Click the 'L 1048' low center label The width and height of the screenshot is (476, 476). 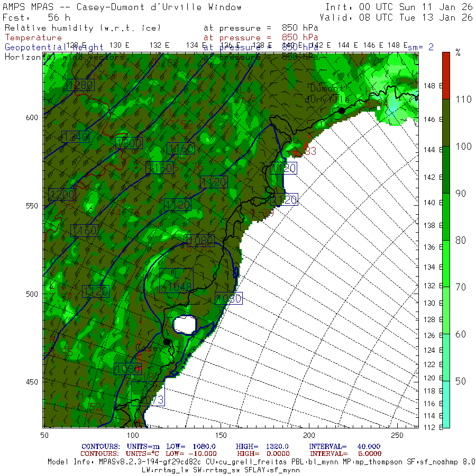pyautogui.click(x=176, y=281)
